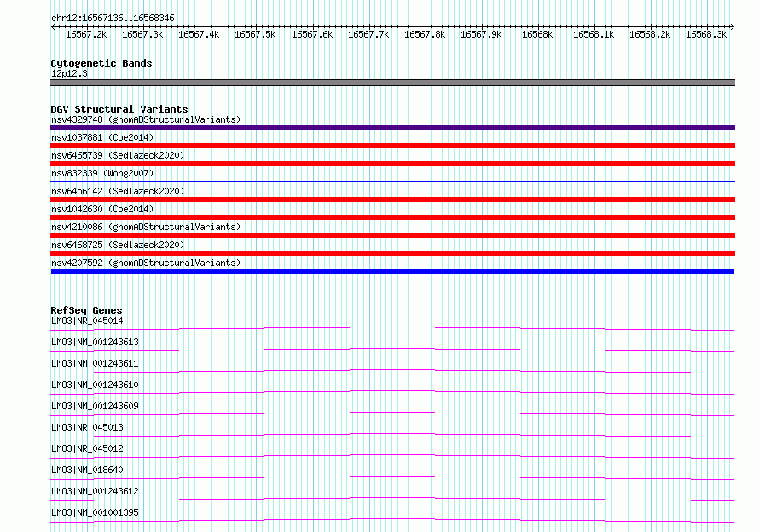The image size is (759, 532).
Task: Open variant nsv6456142 (Sedlazeck2020) label
Action: click(x=118, y=191)
